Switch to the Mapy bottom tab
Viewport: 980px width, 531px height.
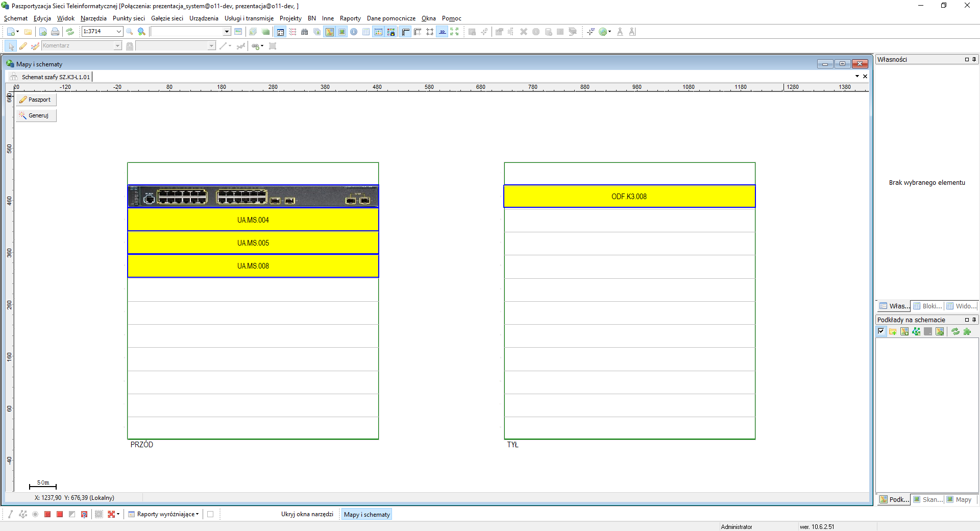[x=960, y=499]
